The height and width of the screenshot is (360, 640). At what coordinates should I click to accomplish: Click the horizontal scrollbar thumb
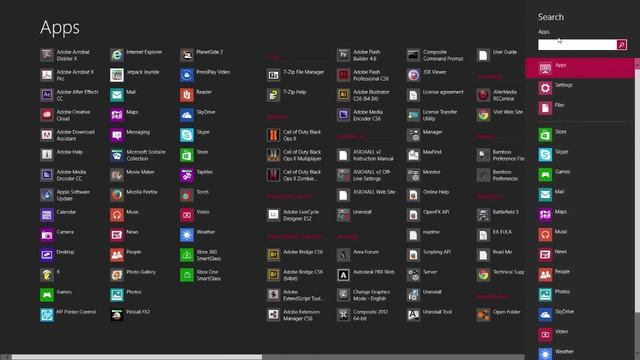click(x=137, y=357)
